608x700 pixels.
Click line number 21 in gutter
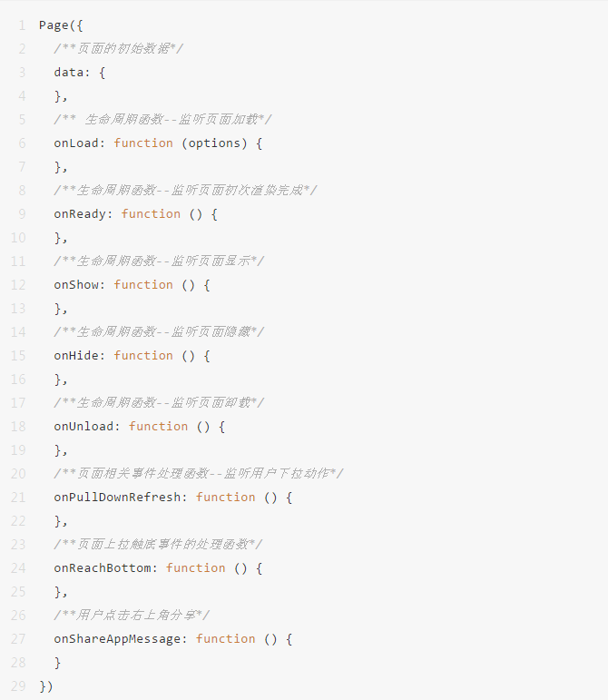tap(18, 498)
